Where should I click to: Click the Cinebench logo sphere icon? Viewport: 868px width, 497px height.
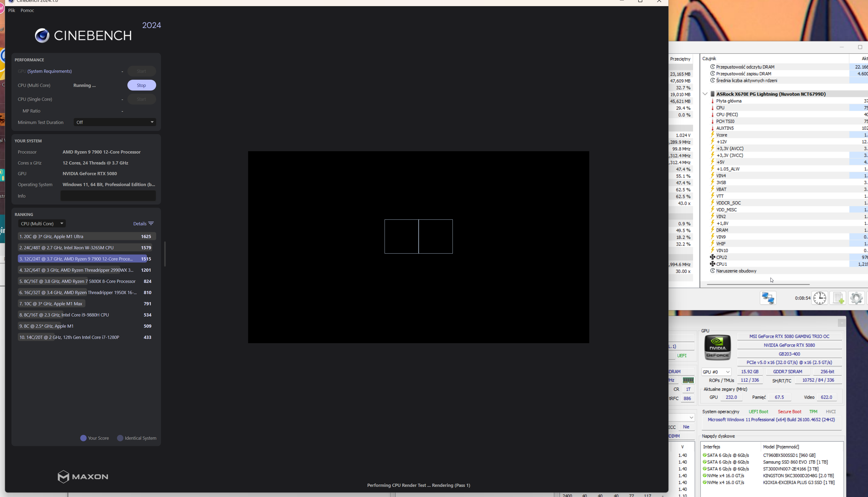click(x=42, y=35)
